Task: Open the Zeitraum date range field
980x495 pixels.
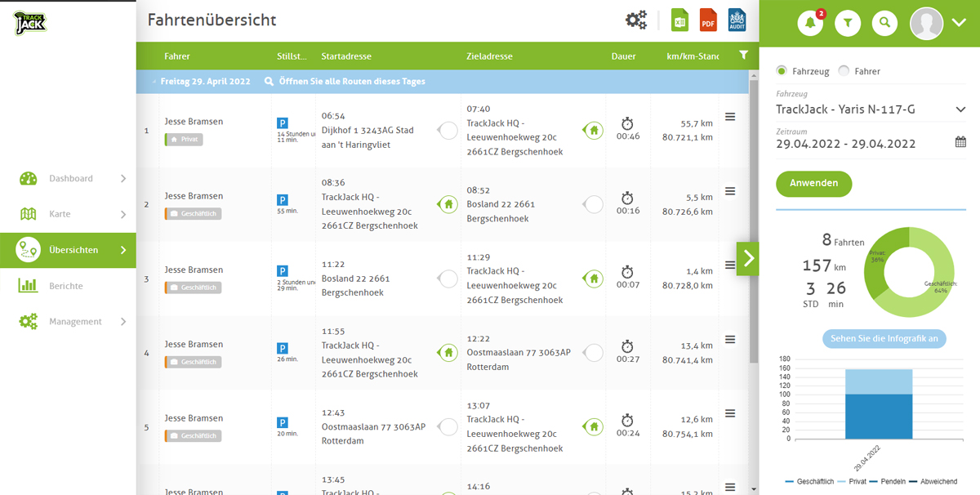Action: [x=871, y=144]
